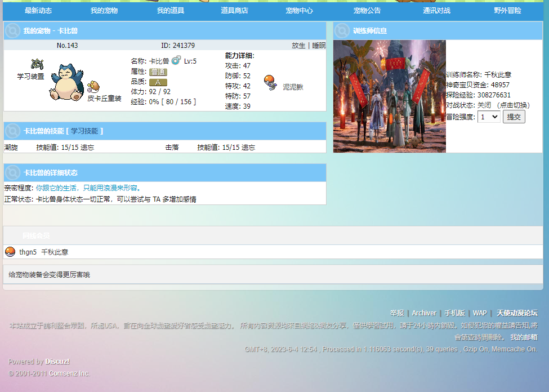Open the 最新动态 menu tab
The width and height of the screenshot is (549, 392).
click(38, 11)
